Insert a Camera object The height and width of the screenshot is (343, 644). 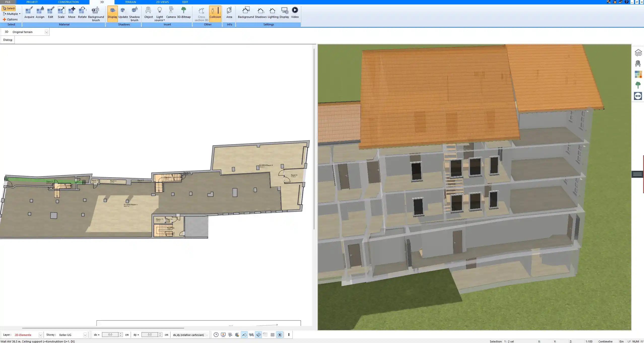171,13
